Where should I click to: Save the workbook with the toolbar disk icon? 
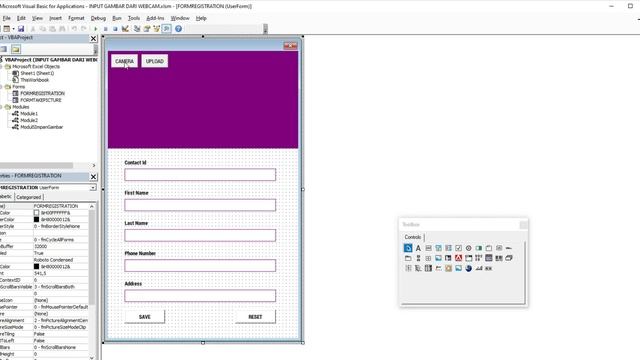21,29
